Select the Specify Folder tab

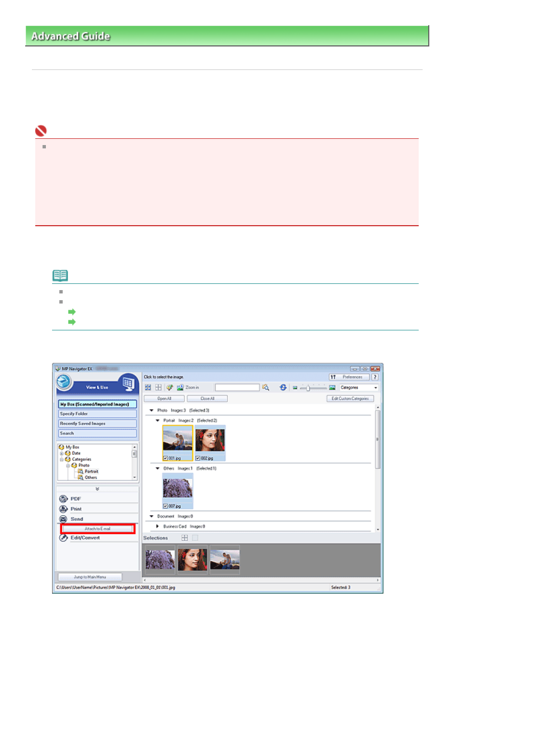(97, 414)
